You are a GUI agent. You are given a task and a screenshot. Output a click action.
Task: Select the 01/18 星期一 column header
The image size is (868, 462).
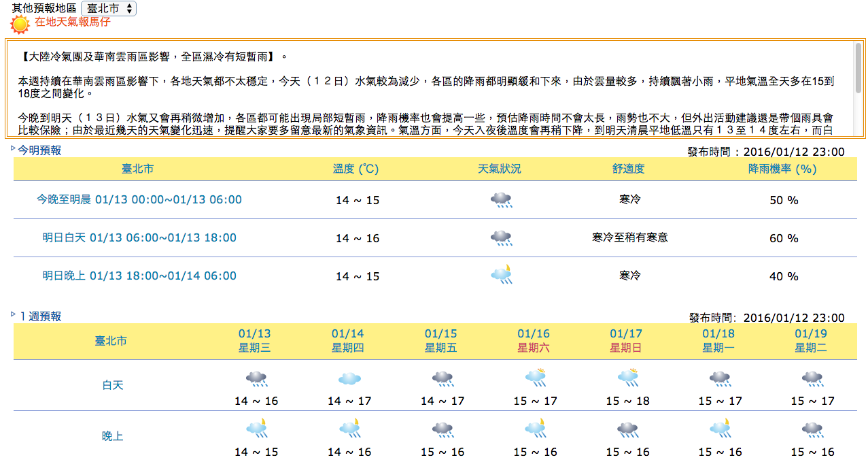pos(718,341)
